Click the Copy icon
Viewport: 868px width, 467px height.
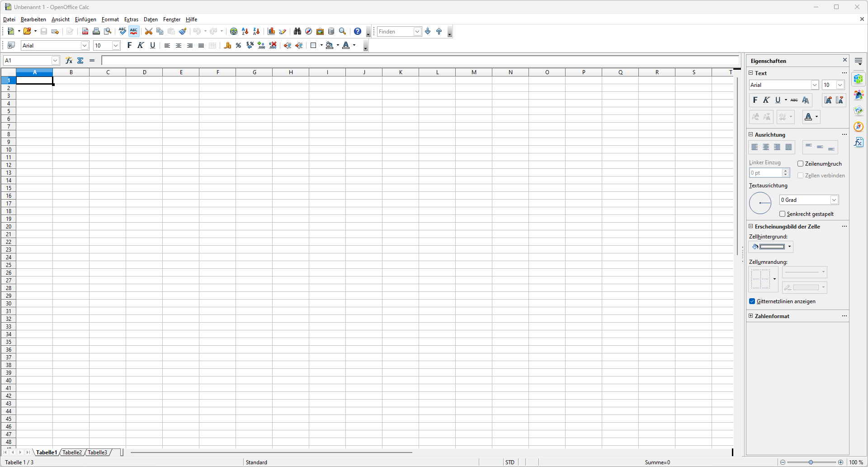point(160,31)
